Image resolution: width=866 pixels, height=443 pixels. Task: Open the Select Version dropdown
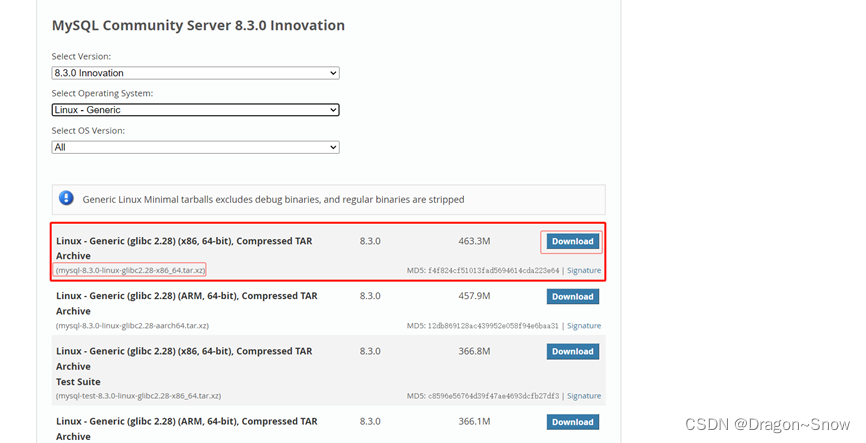196,73
